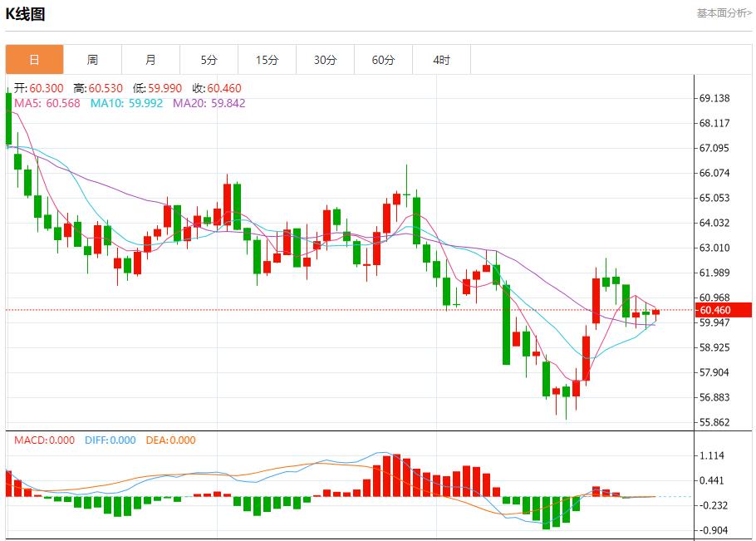The height and width of the screenshot is (541, 756).
Task: Click the highlighted 日 daily tab
Action: [33, 59]
